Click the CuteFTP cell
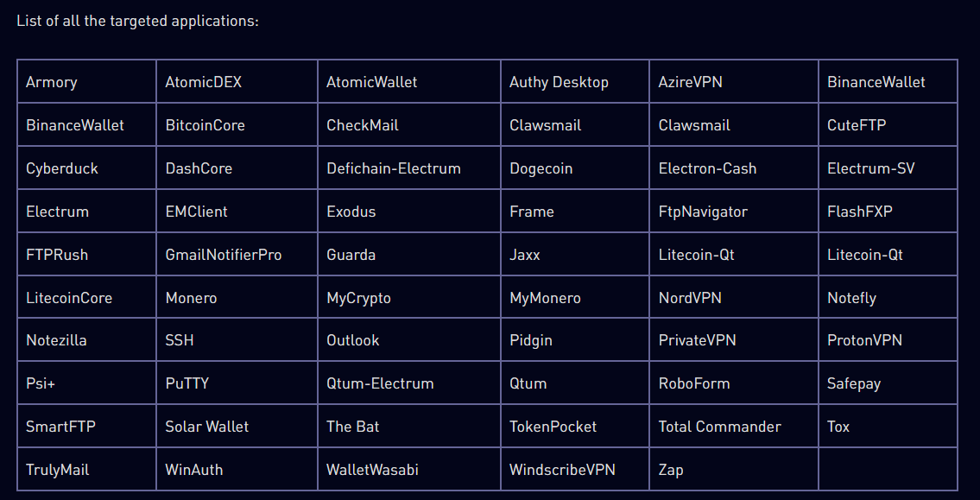This screenshot has width=980, height=500. (888, 124)
